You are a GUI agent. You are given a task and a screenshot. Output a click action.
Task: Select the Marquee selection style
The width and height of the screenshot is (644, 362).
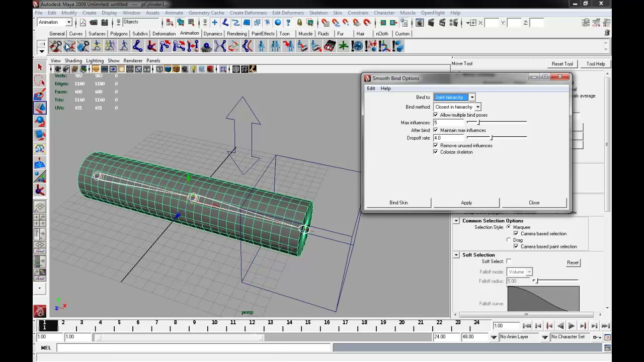pyautogui.click(x=509, y=227)
